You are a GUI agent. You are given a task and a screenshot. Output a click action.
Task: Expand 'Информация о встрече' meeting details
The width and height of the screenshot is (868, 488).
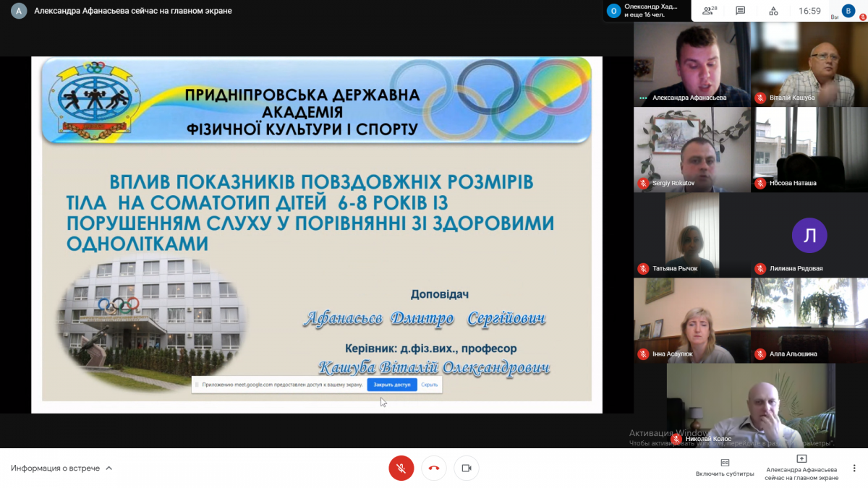[x=61, y=468]
